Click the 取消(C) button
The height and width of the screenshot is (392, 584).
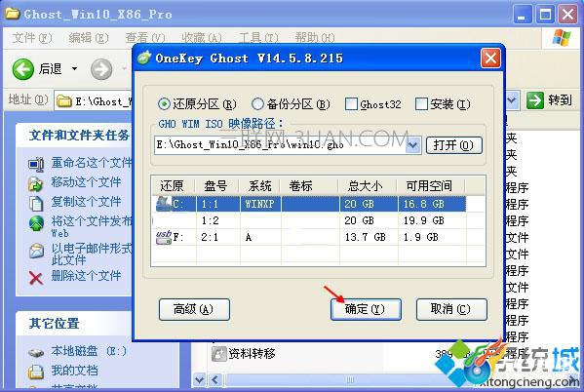451,309
